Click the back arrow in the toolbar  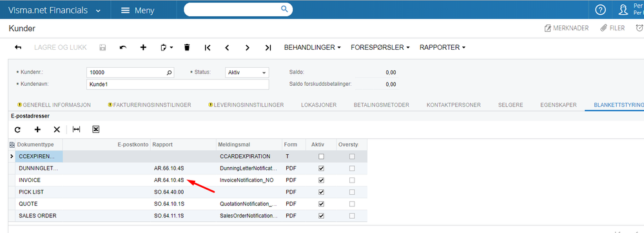(18, 47)
